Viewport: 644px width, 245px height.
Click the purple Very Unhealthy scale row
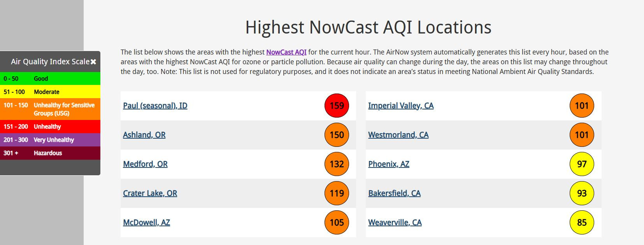(x=50, y=140)
